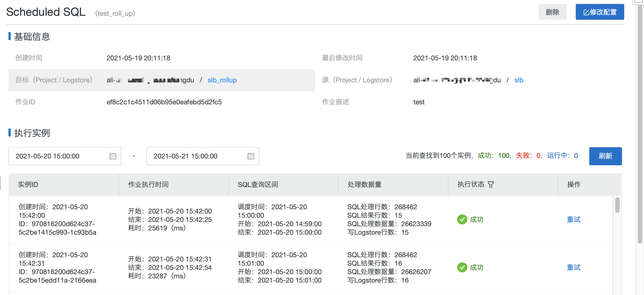
Task: Click success check icon in the 15:42:31 row
Action: tap(462, 267)
